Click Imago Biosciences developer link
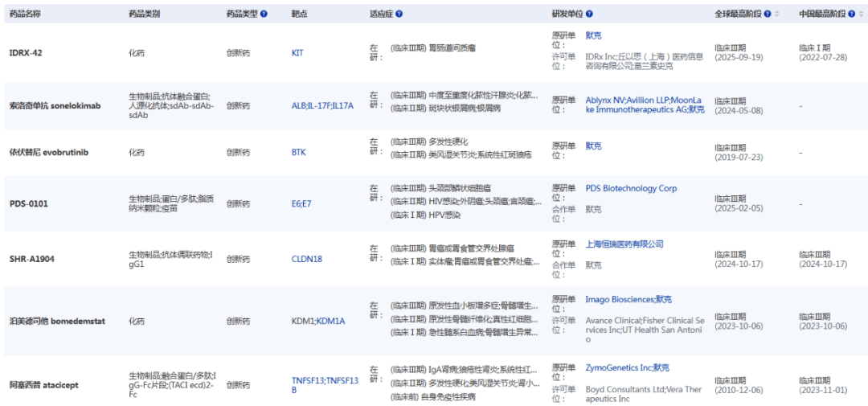Screen dimensions: 868x406 click(619, 299)
